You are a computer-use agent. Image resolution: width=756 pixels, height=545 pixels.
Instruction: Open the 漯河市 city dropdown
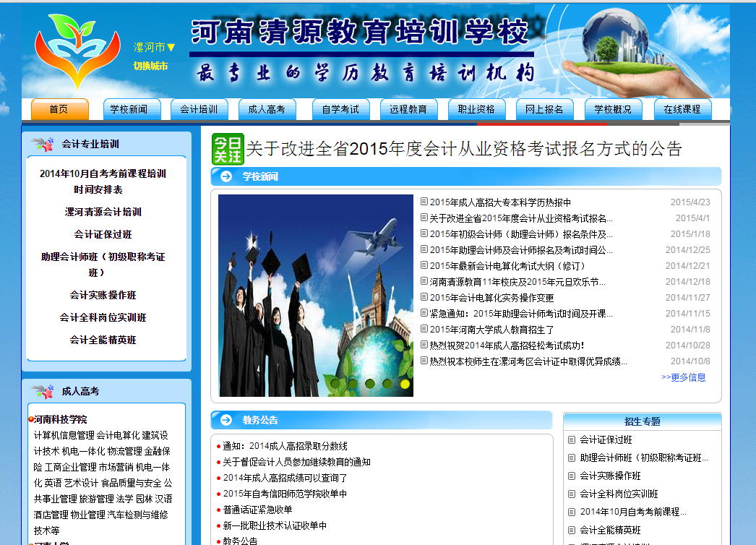click(x=154, y=47)
